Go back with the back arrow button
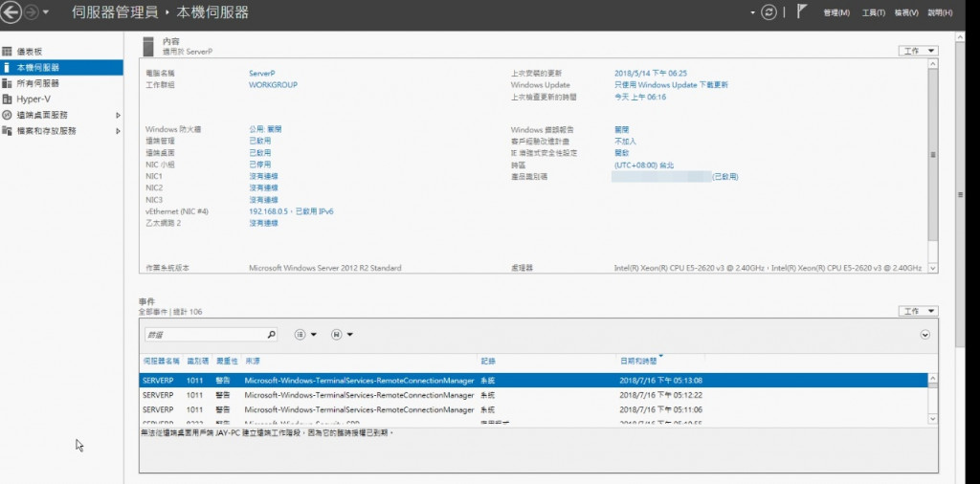 (x=11, y=11)
